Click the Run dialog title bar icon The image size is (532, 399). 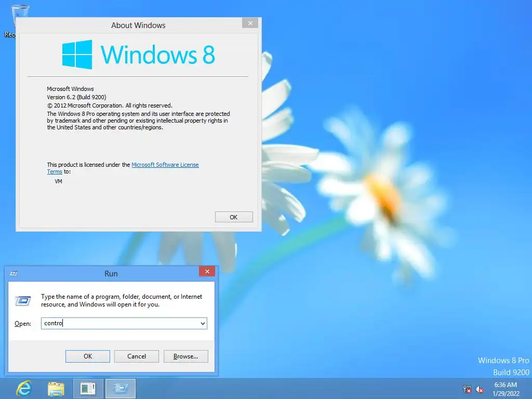click(14, 273)
